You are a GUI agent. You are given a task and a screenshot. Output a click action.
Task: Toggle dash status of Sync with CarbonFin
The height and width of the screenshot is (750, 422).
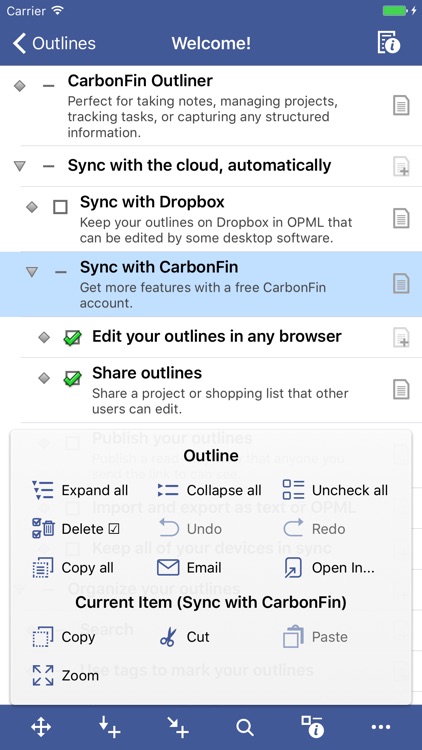(x=61, y=272)
